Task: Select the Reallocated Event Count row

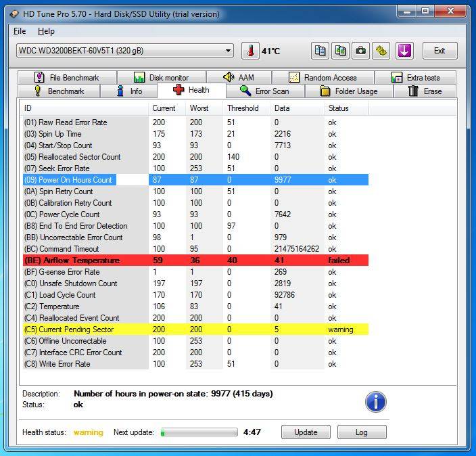Action: [196, 318]
